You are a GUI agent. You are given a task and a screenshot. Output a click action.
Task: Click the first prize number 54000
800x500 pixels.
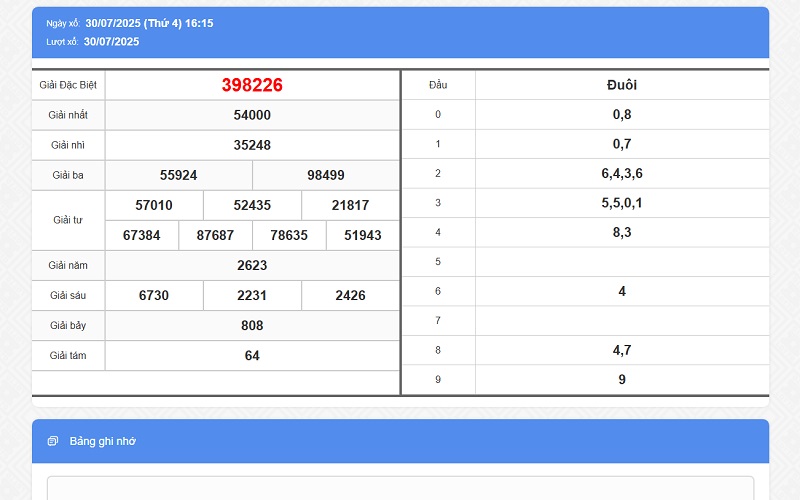coord(252,115)
